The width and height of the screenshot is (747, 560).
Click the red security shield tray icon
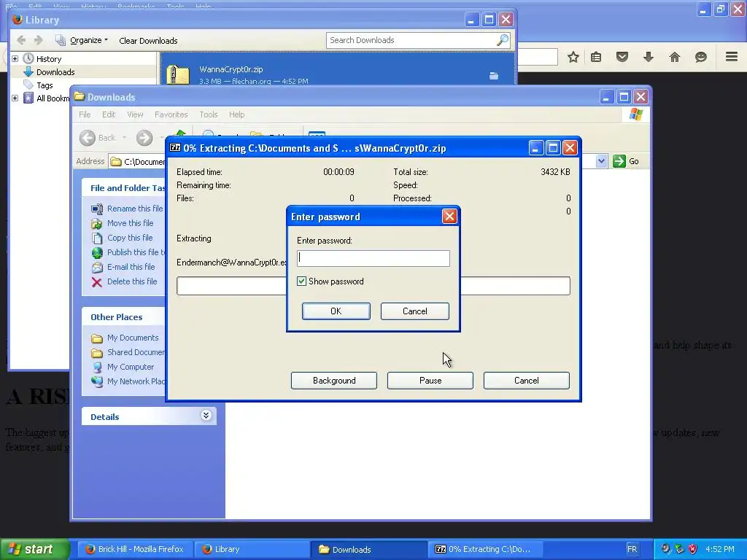point(693,549)
